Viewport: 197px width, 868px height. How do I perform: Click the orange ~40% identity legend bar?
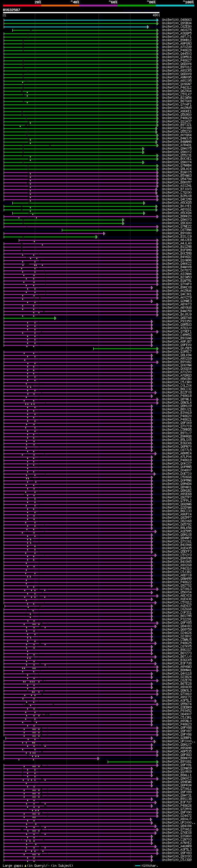60,6
